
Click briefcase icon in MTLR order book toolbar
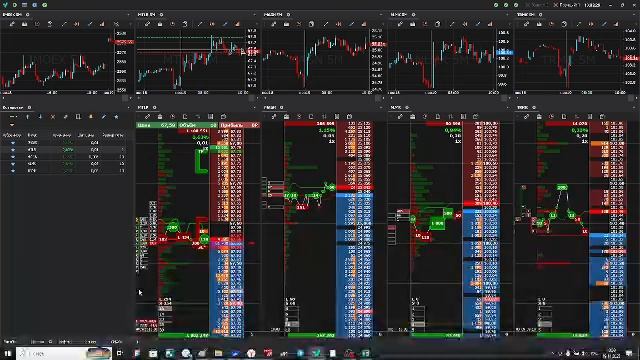click(160, 117)
